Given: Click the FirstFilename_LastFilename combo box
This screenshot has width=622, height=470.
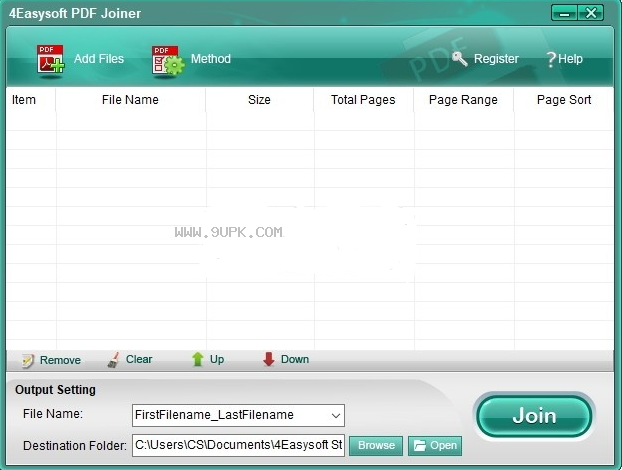Looking at the screenshot, I should (x=238, y=415).
